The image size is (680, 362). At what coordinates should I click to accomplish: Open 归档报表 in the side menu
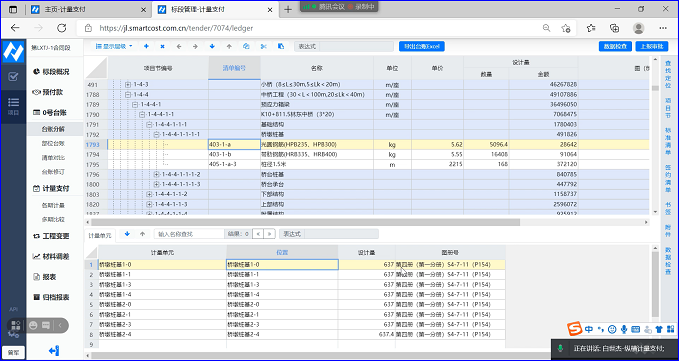(x=51, y=297)
